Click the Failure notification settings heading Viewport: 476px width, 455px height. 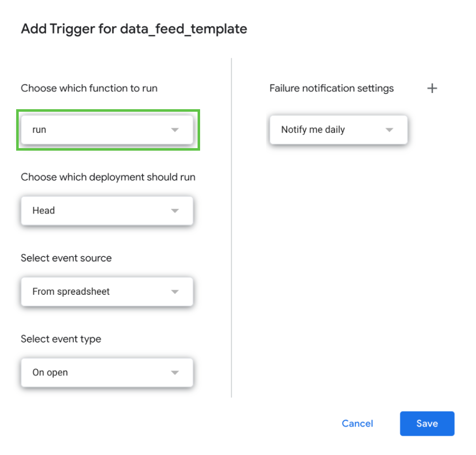pyautogui.click(x=331, y=88)
